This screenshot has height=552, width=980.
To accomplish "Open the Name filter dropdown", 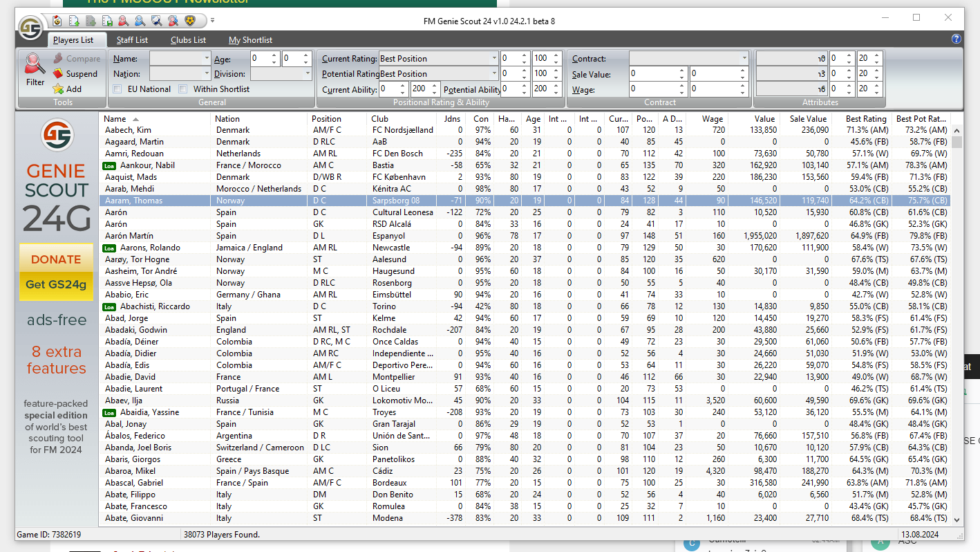I will [x=207, y=59].
